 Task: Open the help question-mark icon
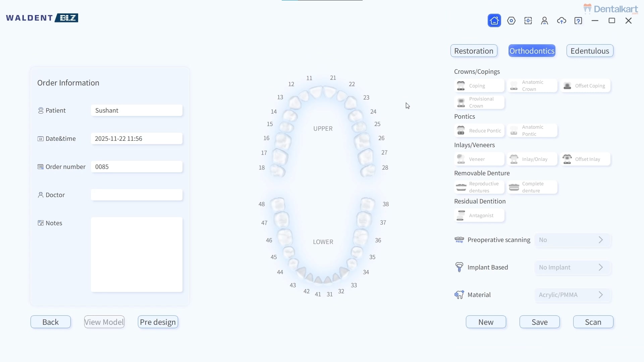(578, 21)
